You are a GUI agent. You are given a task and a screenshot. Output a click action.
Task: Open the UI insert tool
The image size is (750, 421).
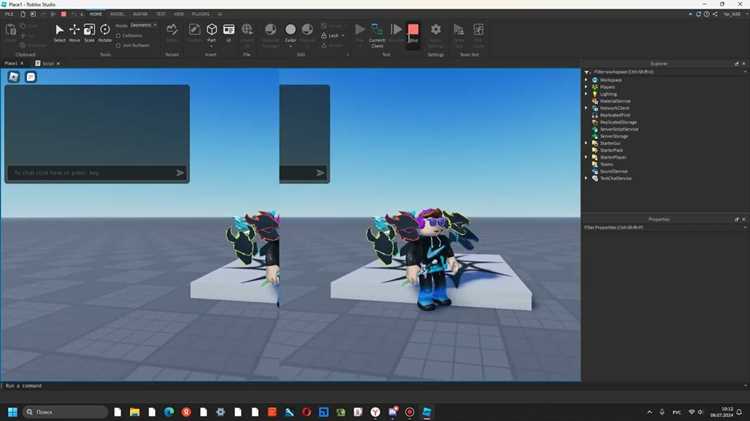click(229, 33)
